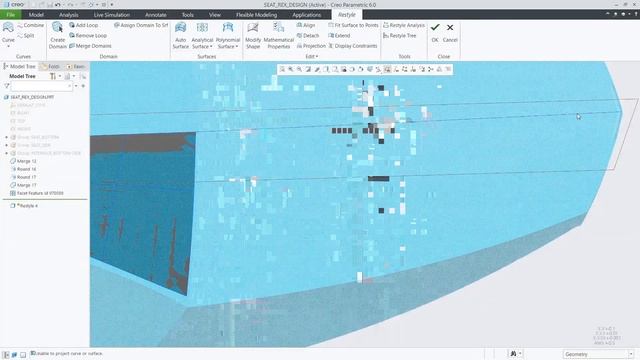Screen dimensions: 640x360
Task: Expand the third Group node in model tree
Action: [x=7, y=153]
